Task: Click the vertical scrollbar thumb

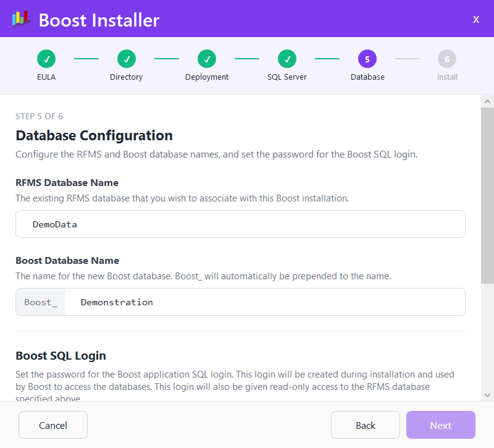Action: click(487, 195)
